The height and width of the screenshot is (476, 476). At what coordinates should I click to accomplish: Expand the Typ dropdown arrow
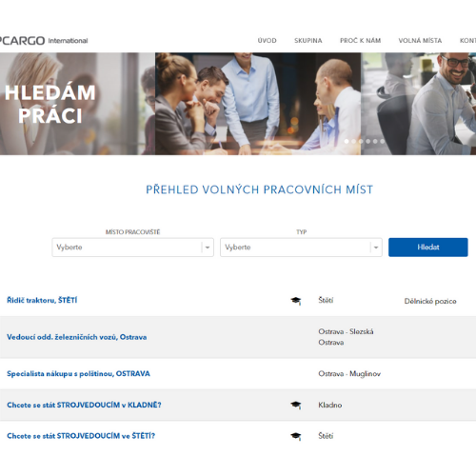[376, 248]
